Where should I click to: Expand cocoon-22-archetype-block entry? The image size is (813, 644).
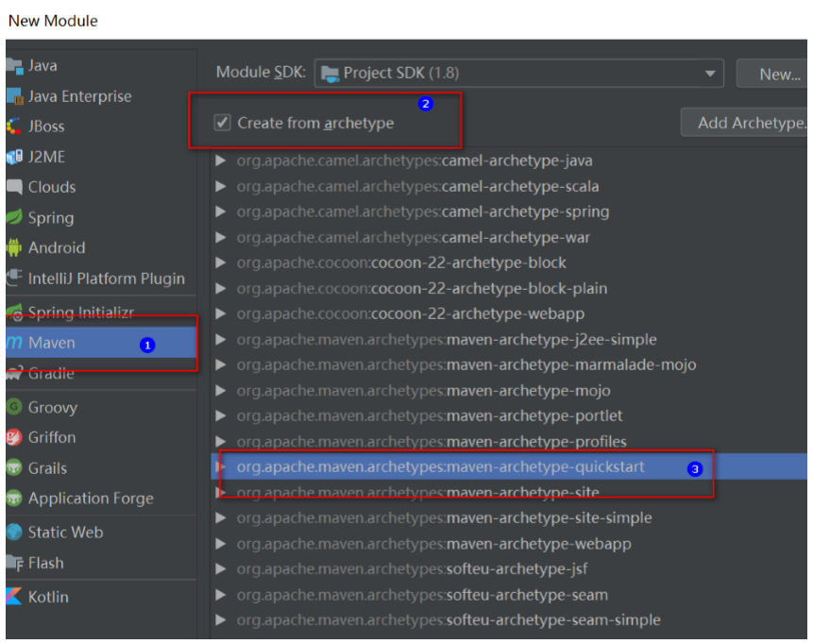coord(221,263)
